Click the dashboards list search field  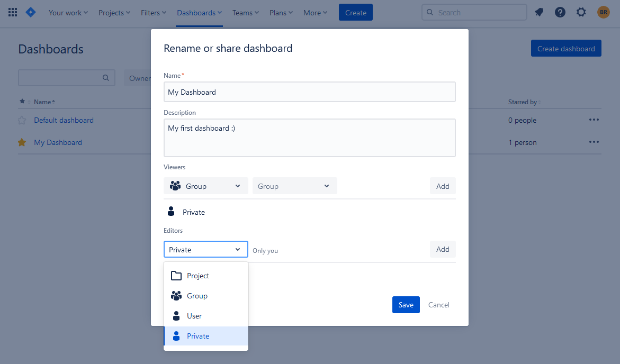click(66, 78)
